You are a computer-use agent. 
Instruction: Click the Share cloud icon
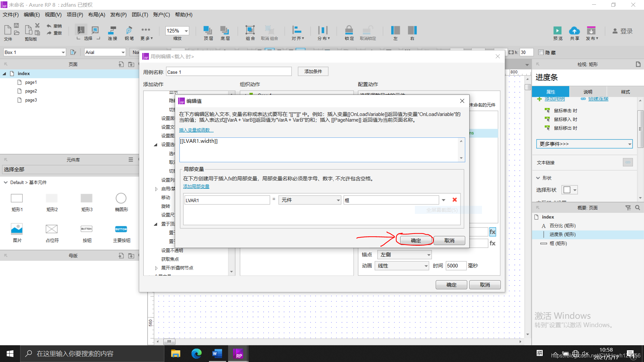coord(574,31)
